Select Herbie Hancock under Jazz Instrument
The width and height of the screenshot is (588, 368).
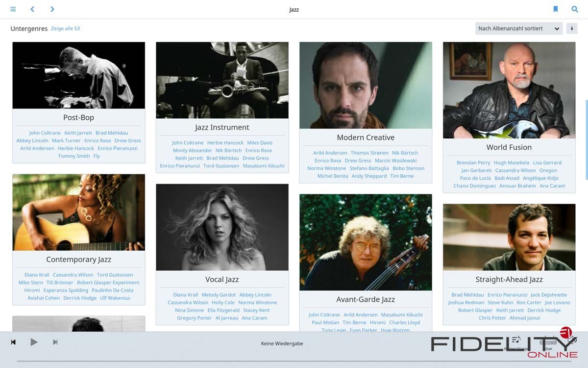click(x=225, y=143)
